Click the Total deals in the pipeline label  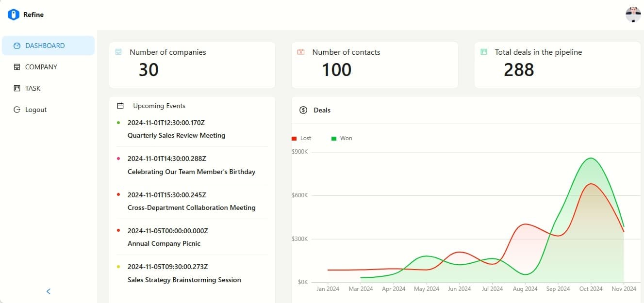[x=538, y=52]
